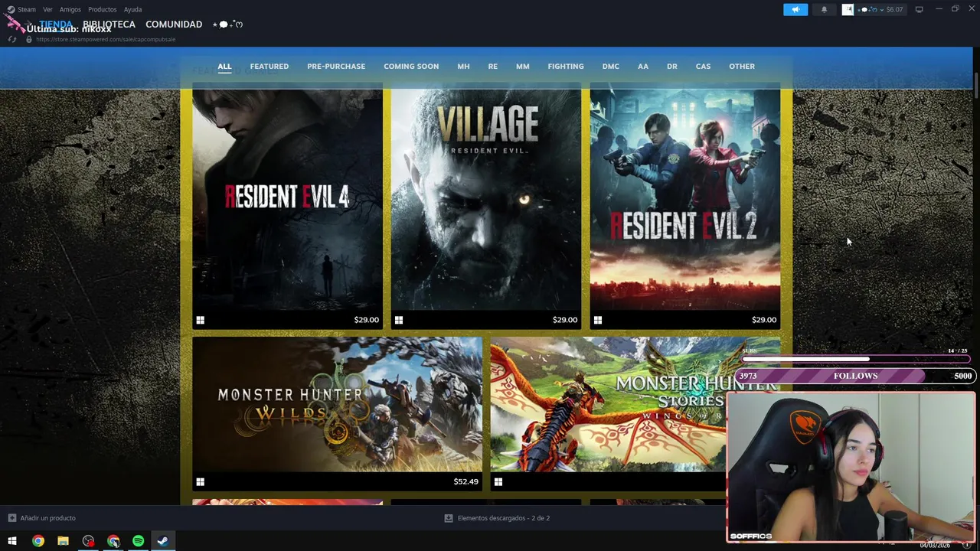Go to the COMUNIDAD section
The width and height of the screenshot is (980, 551).
point(174,24)
